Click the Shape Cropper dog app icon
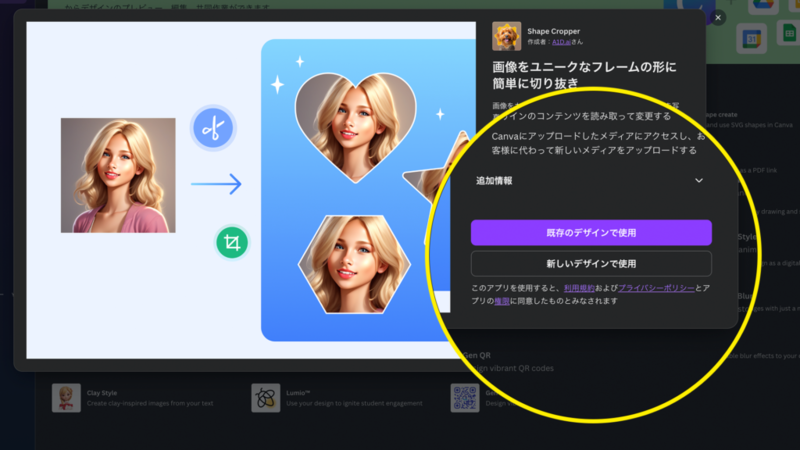 click(506, 36)
